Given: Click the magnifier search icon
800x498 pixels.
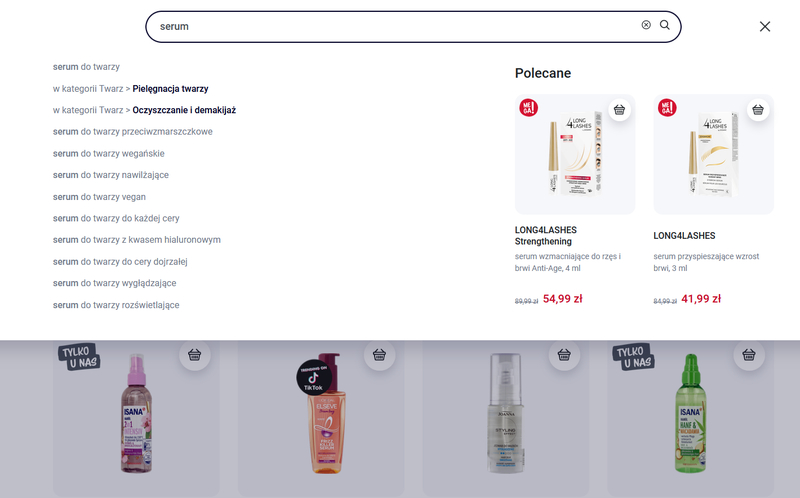Looking at the screenshot, I should pos(665,25).
